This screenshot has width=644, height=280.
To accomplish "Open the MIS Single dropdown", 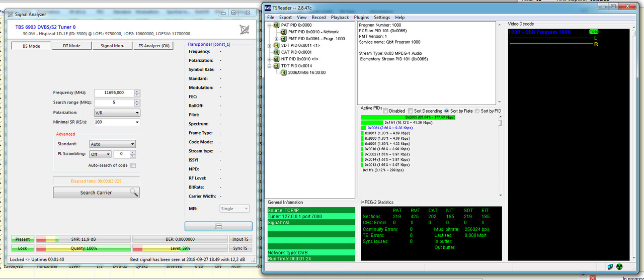I will [x=234, y=209].
